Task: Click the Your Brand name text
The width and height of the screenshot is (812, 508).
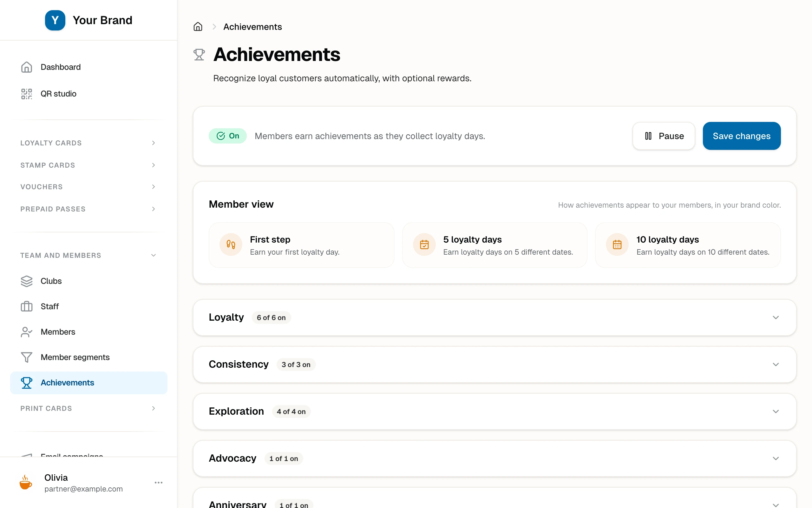Action: coord(102,20)
